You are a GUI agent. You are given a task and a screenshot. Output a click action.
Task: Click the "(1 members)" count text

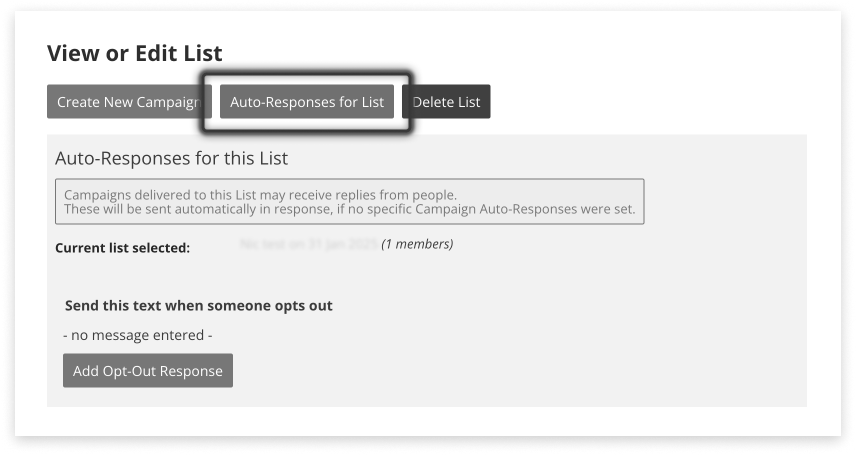click(417, 244)
